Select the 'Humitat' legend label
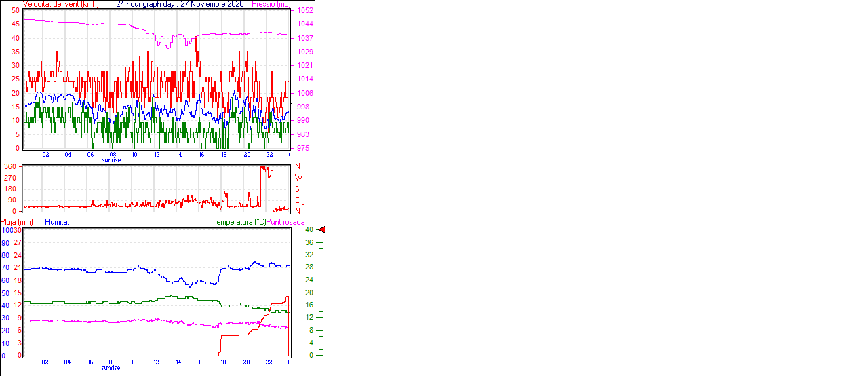 click(x=57, y=222)
